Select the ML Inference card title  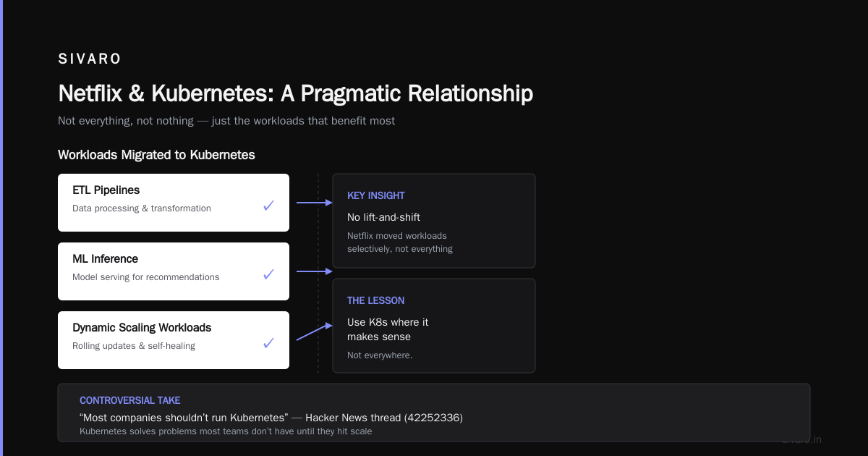coord(105,258)
